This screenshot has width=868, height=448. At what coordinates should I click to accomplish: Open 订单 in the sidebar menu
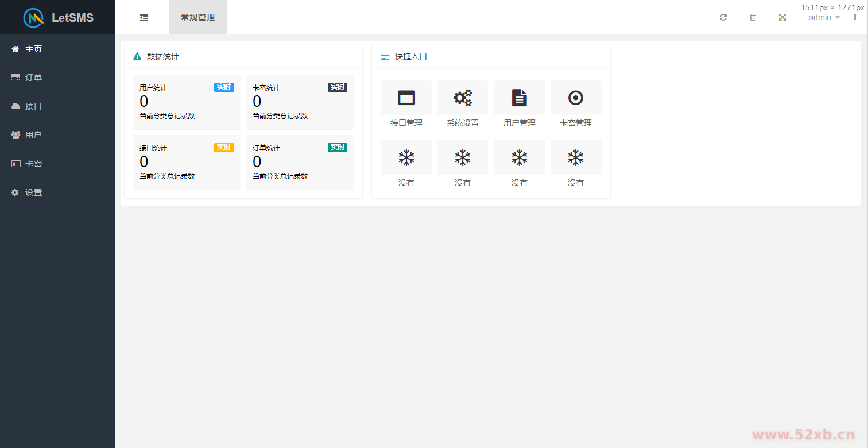click(33, 78)
